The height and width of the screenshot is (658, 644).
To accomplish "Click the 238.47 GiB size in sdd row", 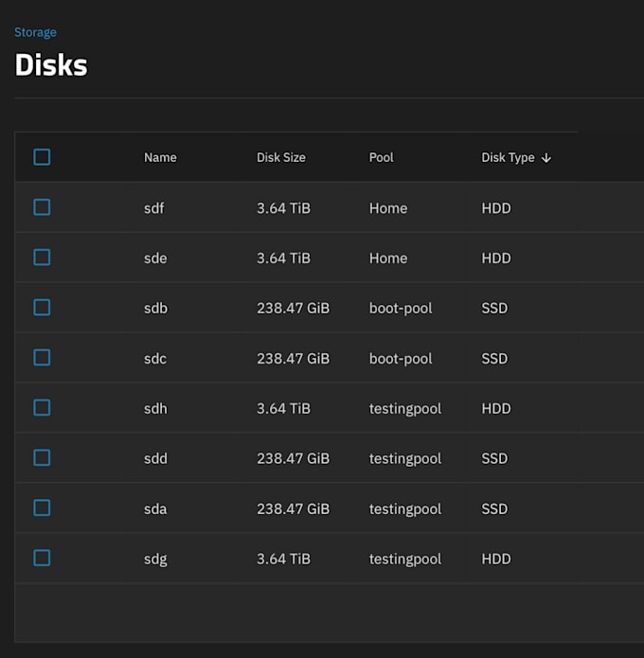I will click(293, 458).
